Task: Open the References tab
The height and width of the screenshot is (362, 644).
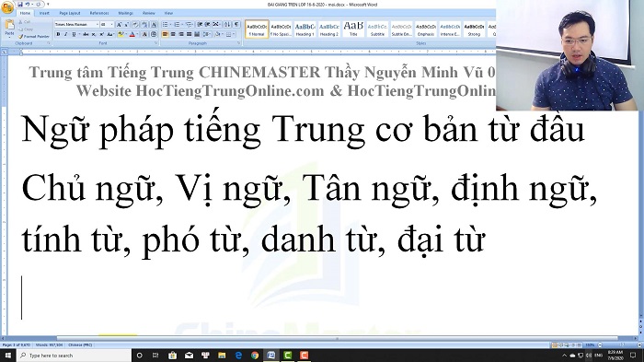Action: 99,13
